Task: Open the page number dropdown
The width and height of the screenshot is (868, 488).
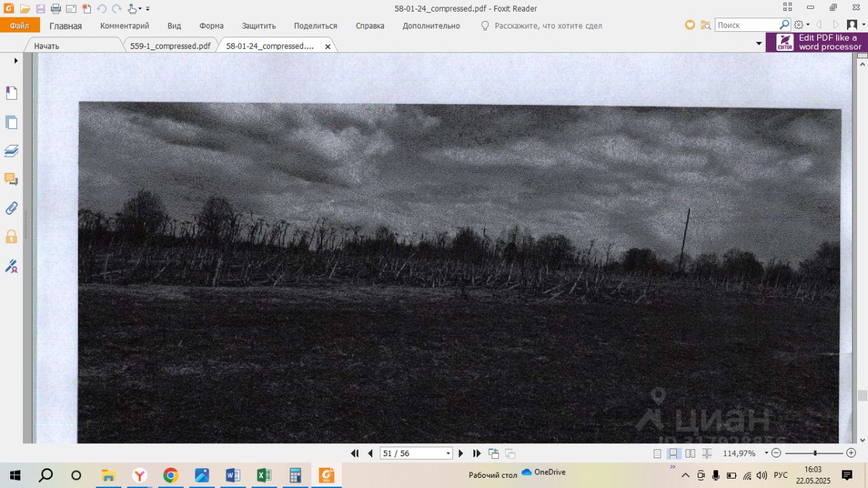Action: [448, 453]
